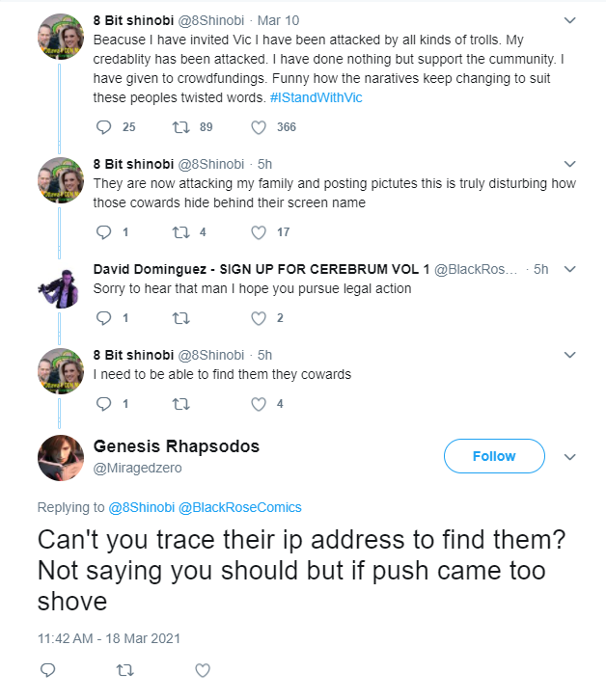Reply to David Dominguez's tweet

tap(103, 318)
